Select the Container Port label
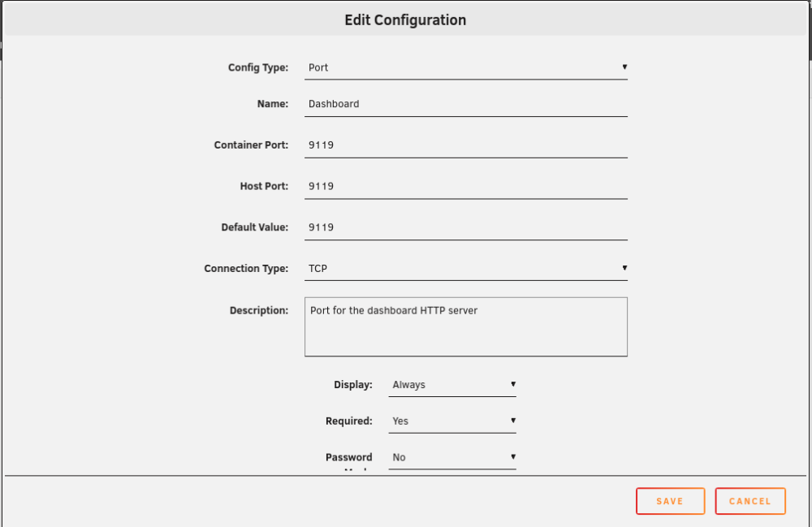Image resolution: width=812 pixels, height=527 pixels. tap(251, 145)
